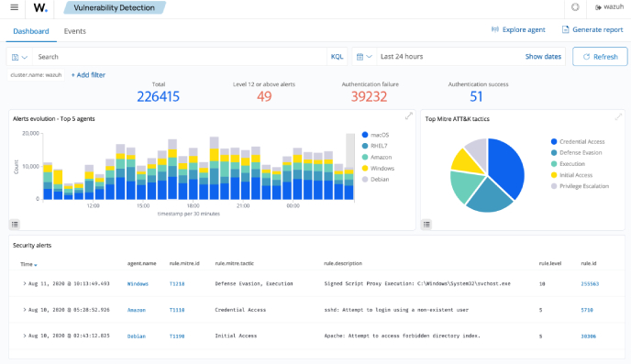Click the Refresh button

tap(600, 57)
